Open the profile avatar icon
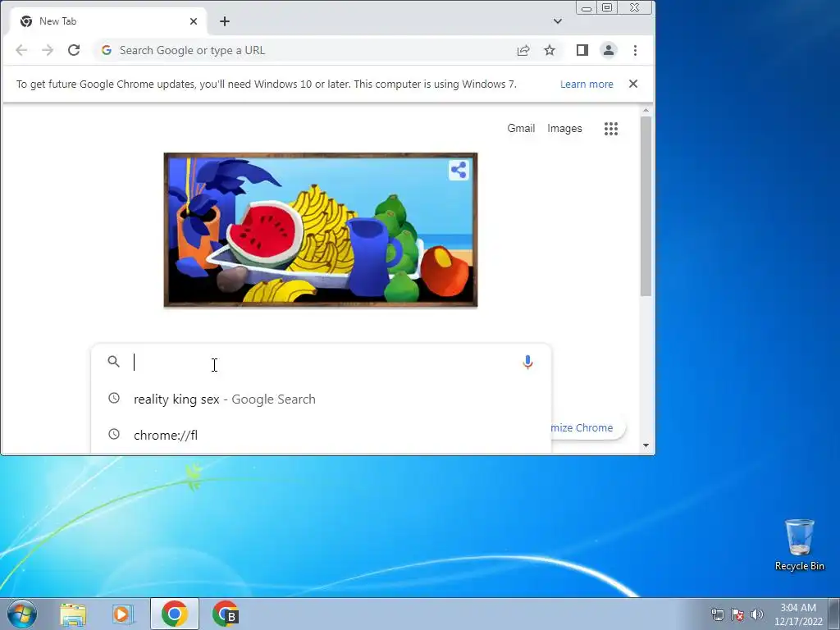840x630 pixels. click(x=609, y=50)
